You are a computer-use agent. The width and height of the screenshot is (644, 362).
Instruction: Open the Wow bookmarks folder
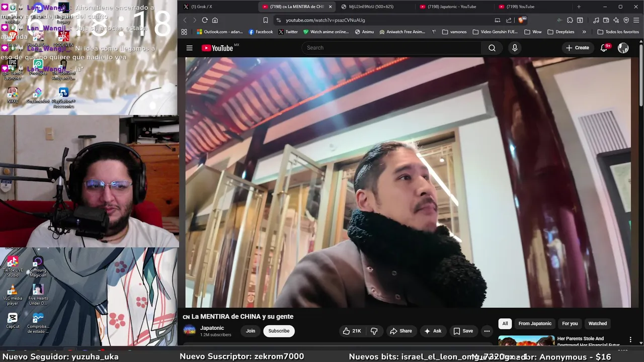(533, 32)
